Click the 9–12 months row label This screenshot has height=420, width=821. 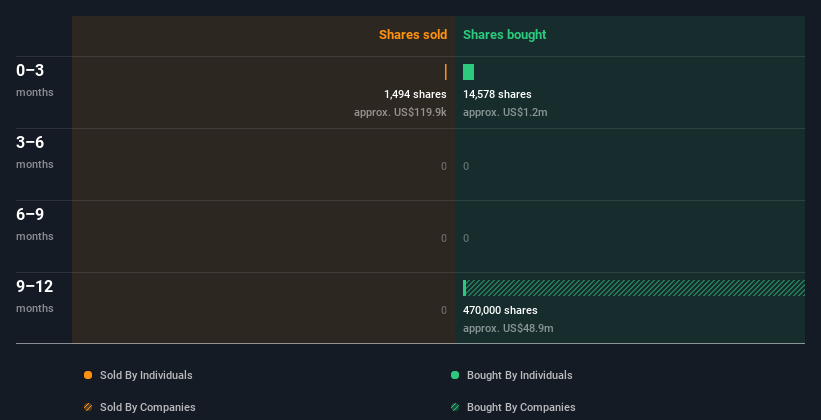(x=35, y=296)
